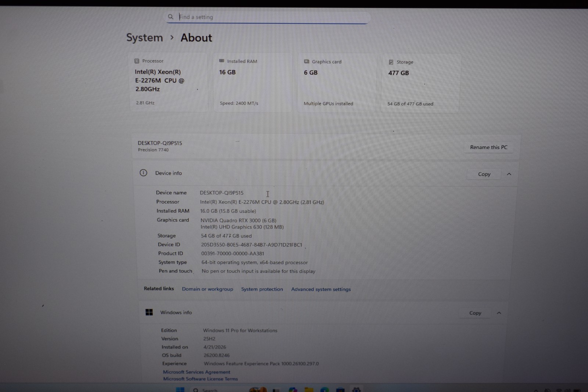Screen dimensions: 588x392
Task: Click the Find a setting search box
Action: [x=267, y=17]
